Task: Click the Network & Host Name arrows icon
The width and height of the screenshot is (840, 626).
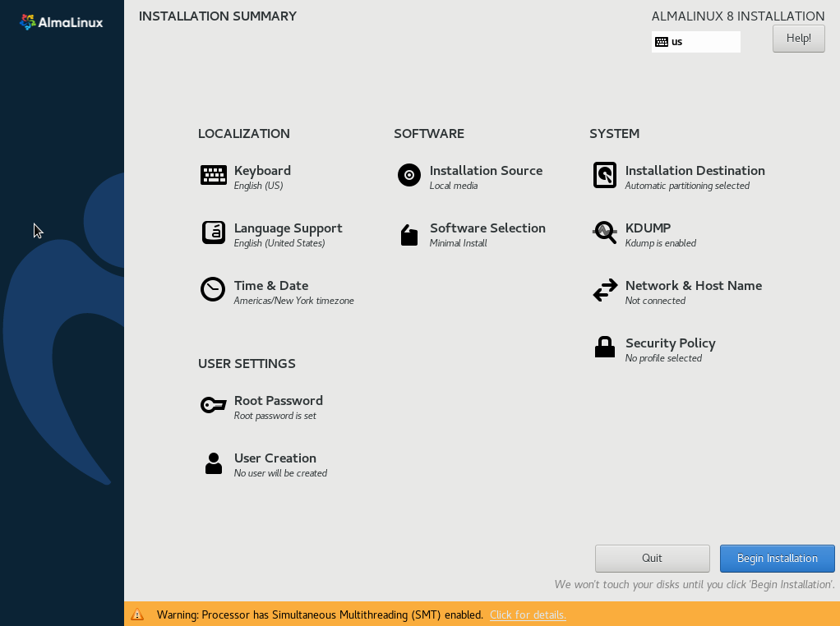Action: click(605, 290)
